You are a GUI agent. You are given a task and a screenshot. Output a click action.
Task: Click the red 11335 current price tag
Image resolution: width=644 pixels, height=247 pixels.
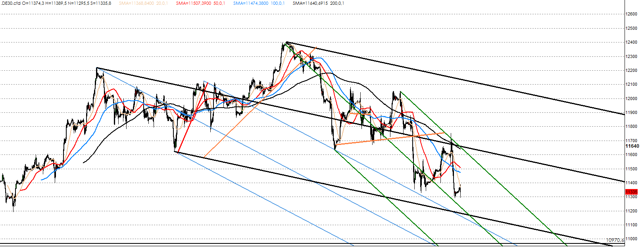coord(632,192)
